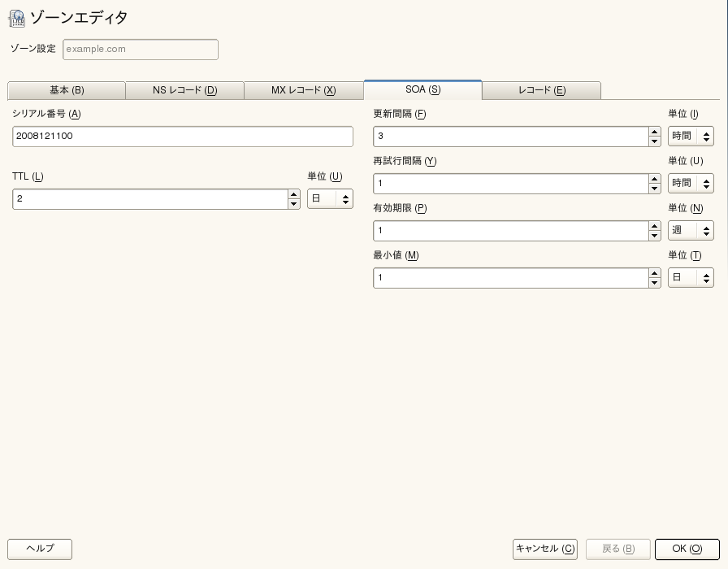Click the キャンセル button
The width and height of the screenshot is (728, 569).
[545, 549]
